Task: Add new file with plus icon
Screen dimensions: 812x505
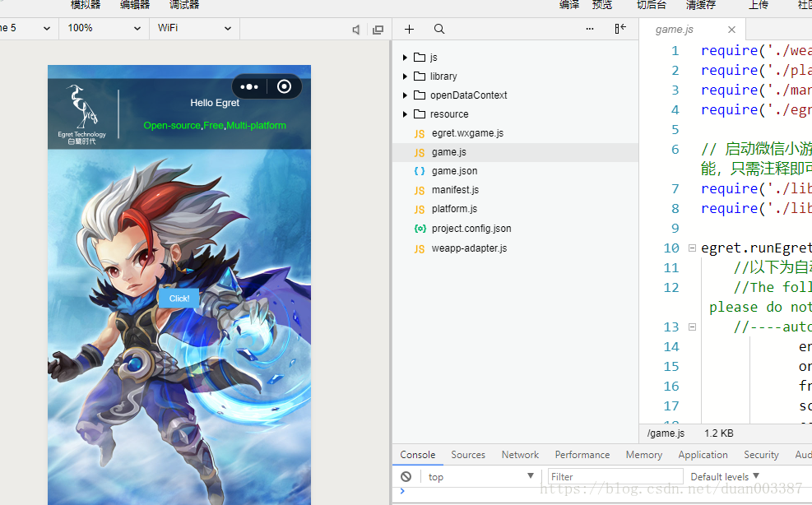Action: 409,29
